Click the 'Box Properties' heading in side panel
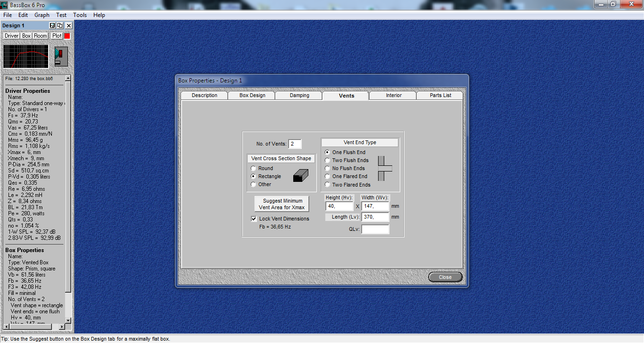 (x=25, y=250)
